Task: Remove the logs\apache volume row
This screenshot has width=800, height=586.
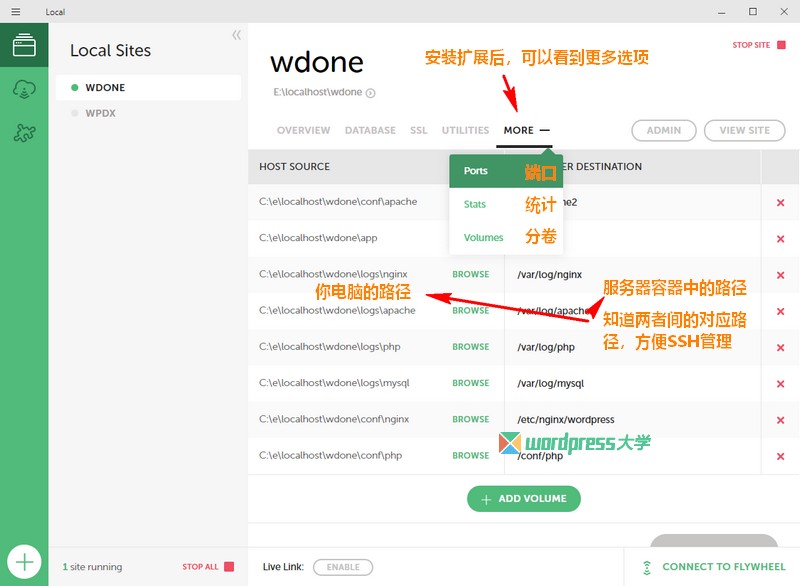Action: pyautogui.click(x=780, y=311)
